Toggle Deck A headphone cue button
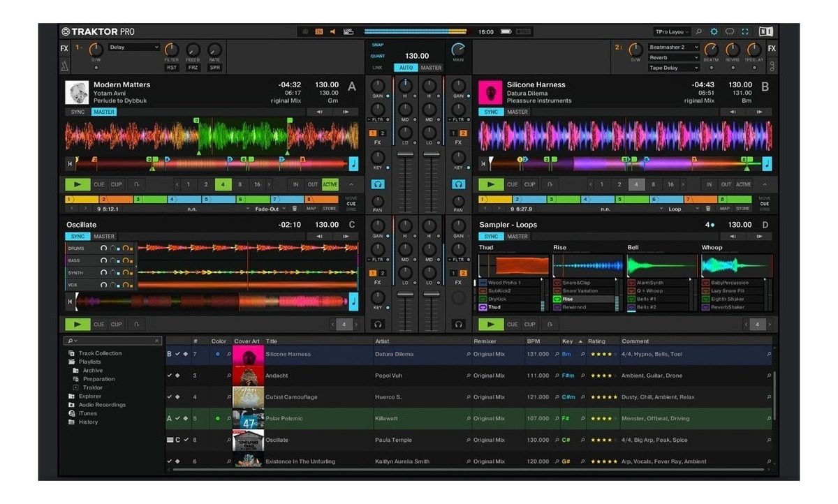The image size is (838, 504). (x=378, y=184)
